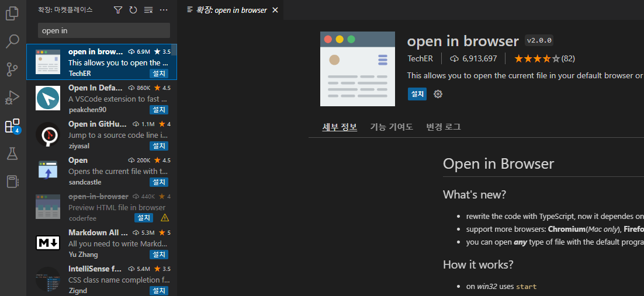The height and width of the screenshot is (296, 644).
Task: Open the Explorer view in activity bar
Action: click(x=12, y=13)
